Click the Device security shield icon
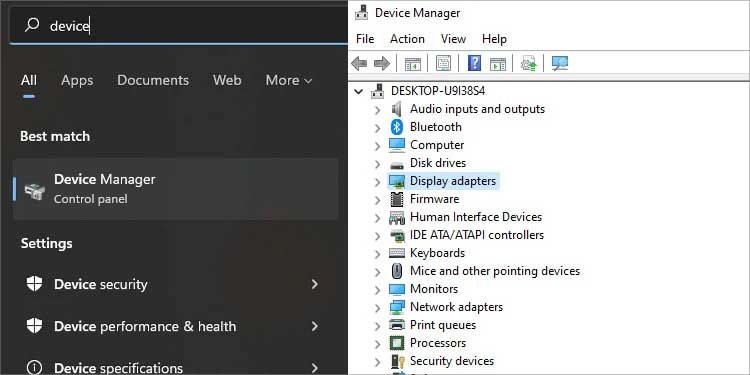The image size is (750, 375). [34, 284]
